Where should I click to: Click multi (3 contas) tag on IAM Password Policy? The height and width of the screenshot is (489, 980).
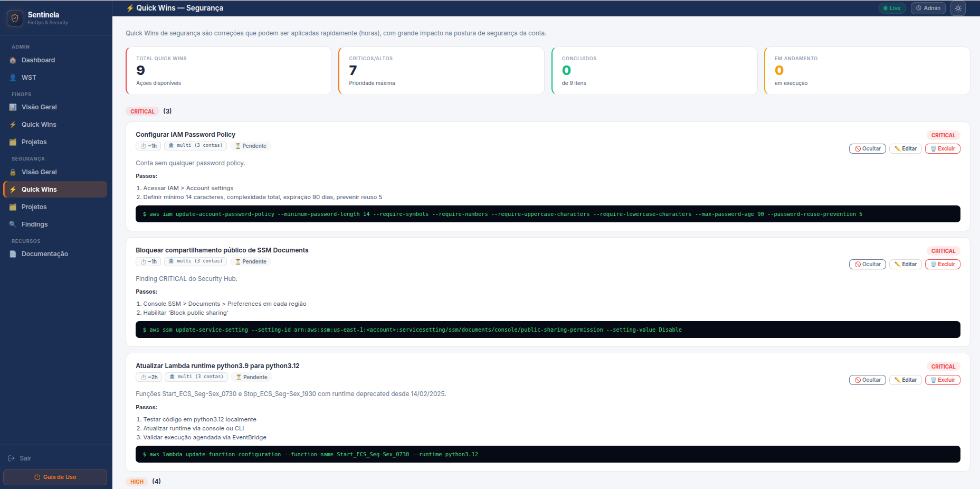196,146
